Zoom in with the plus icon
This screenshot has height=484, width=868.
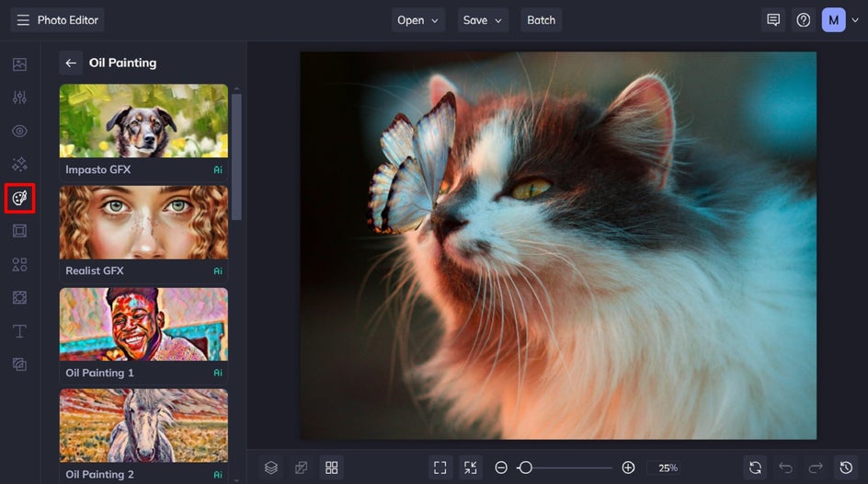[x=628, y=468]
